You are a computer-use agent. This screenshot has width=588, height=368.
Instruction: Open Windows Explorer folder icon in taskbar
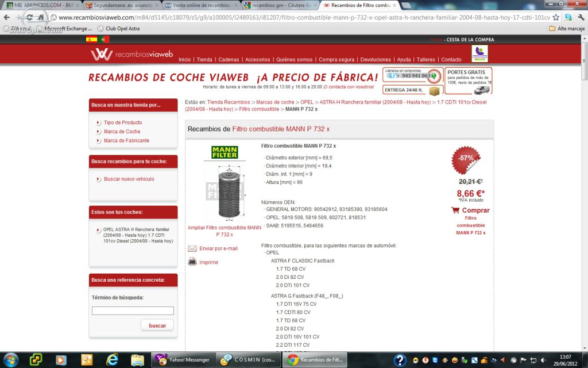coord(137,360)
